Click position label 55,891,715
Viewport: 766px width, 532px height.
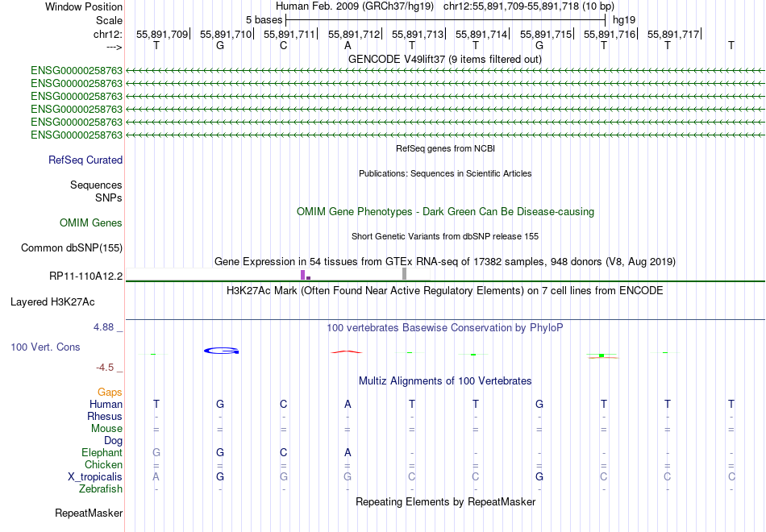point(546,34)
